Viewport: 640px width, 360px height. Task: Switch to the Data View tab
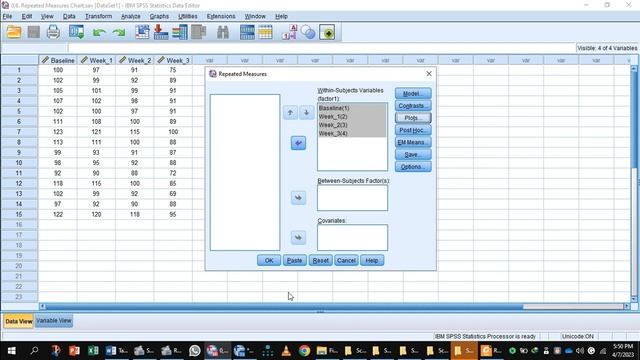point(19,321)
